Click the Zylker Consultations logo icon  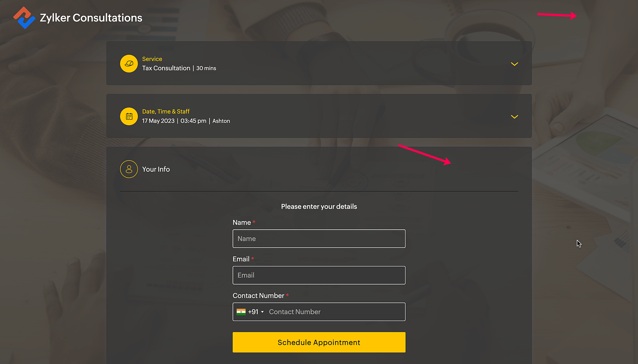(24, 18)
